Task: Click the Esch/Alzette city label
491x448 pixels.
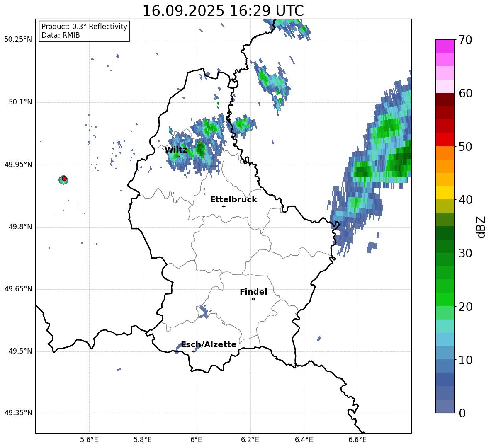Action: [x=209, y=345]
